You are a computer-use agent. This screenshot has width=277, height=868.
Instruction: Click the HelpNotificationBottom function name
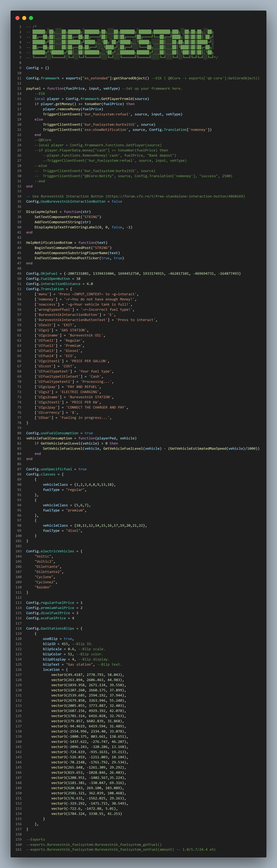[49, 243]
